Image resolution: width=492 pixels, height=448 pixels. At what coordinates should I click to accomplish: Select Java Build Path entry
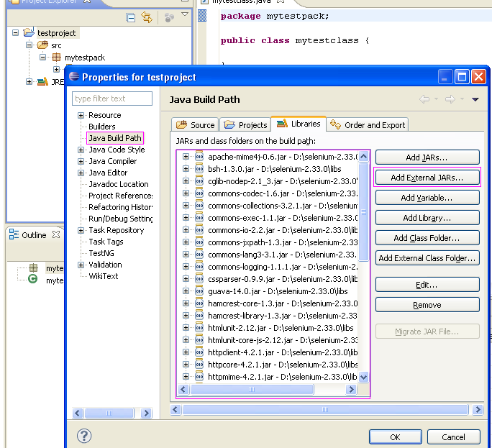[115, 138]
